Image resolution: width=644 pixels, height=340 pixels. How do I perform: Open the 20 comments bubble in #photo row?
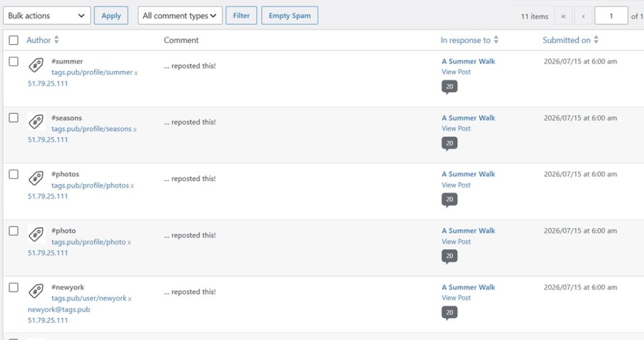coord(449,256)
